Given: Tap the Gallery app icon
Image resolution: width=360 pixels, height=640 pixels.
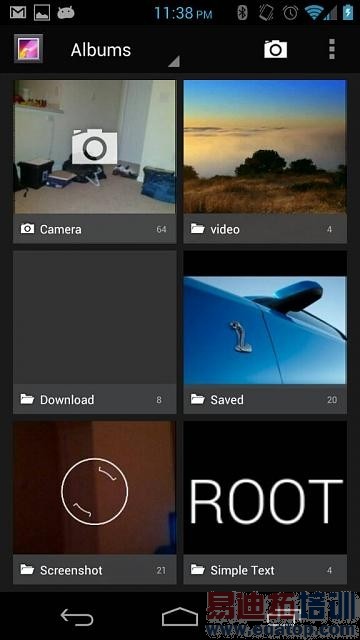Looking at the screenshot, I should [28, 49].
